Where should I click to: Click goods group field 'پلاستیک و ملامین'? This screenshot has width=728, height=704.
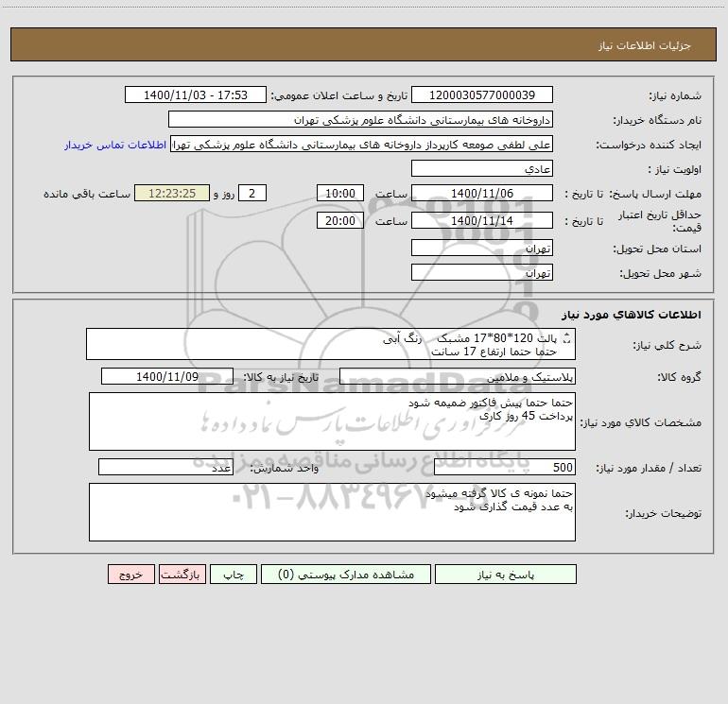point(458,376)
